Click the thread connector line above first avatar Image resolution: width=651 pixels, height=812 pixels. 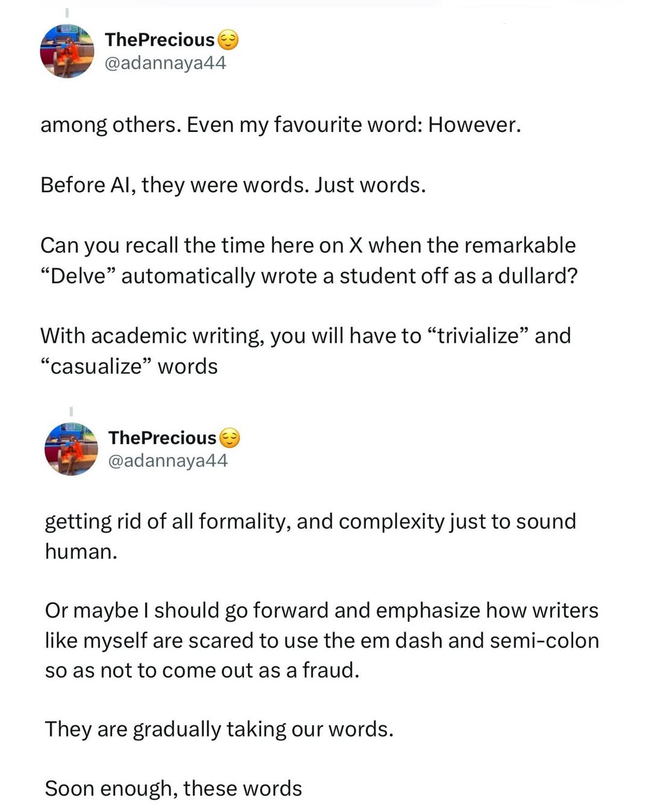click(x=67, y=12)
